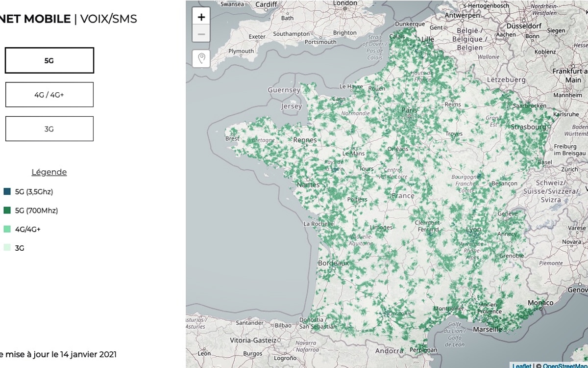
Task: Click the Légende heading
Action: [x=49, y=172]
